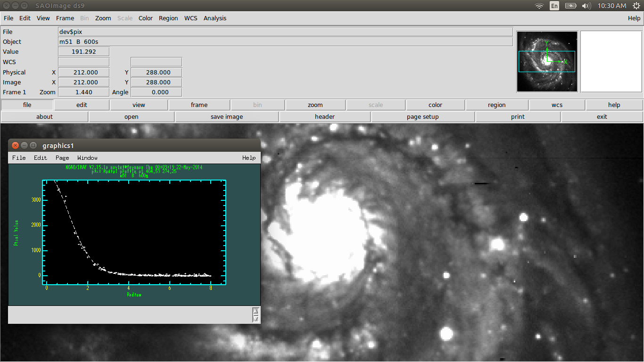Open the system gear session menu

click(x=636, y=6)
